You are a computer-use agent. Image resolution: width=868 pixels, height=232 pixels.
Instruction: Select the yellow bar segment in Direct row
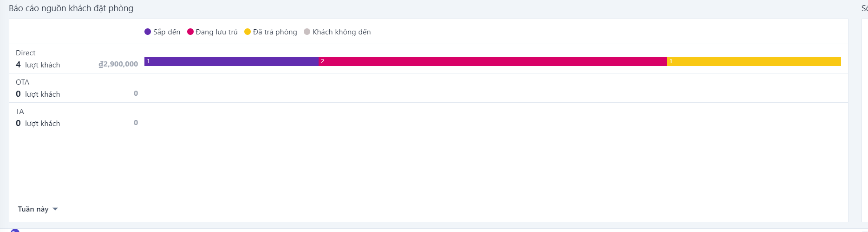pyautogui.click(x=754, y=61)
